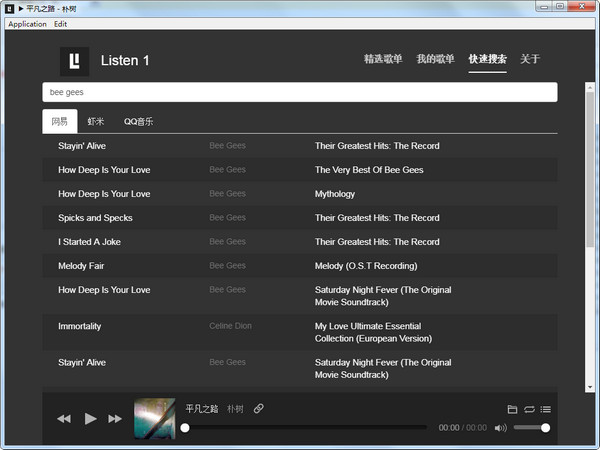Click the window title bar app icon

[x=10, y=8]
